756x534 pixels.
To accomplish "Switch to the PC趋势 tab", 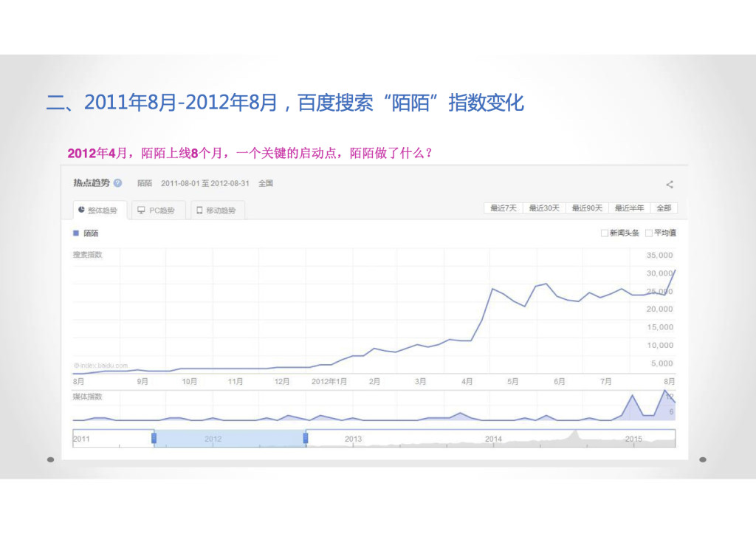I will [158, 210].
